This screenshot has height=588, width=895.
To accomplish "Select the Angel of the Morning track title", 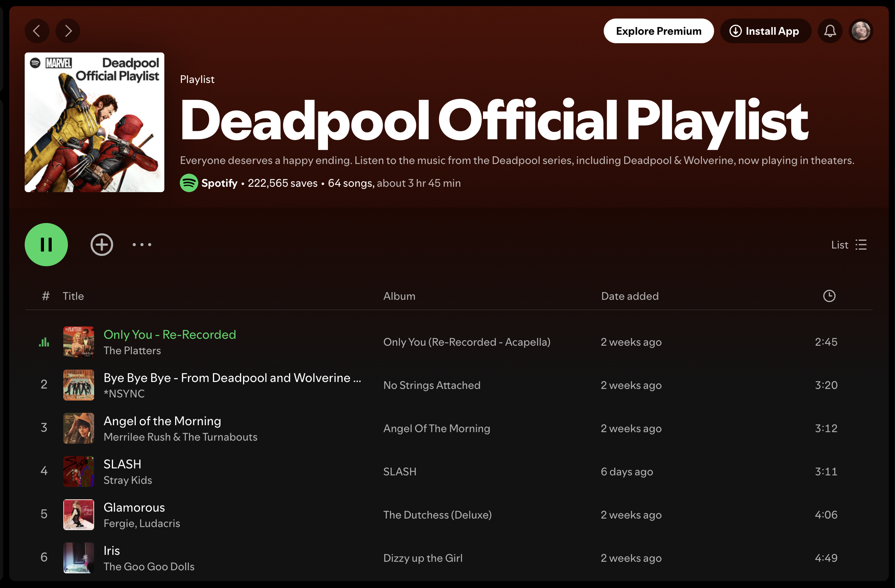I will pyautogui.click(x=162, y=421).
